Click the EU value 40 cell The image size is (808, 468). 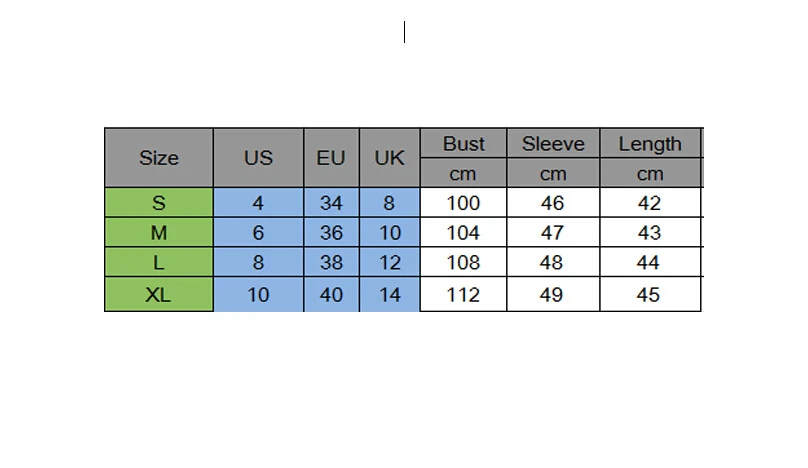[x=331, y=294]
